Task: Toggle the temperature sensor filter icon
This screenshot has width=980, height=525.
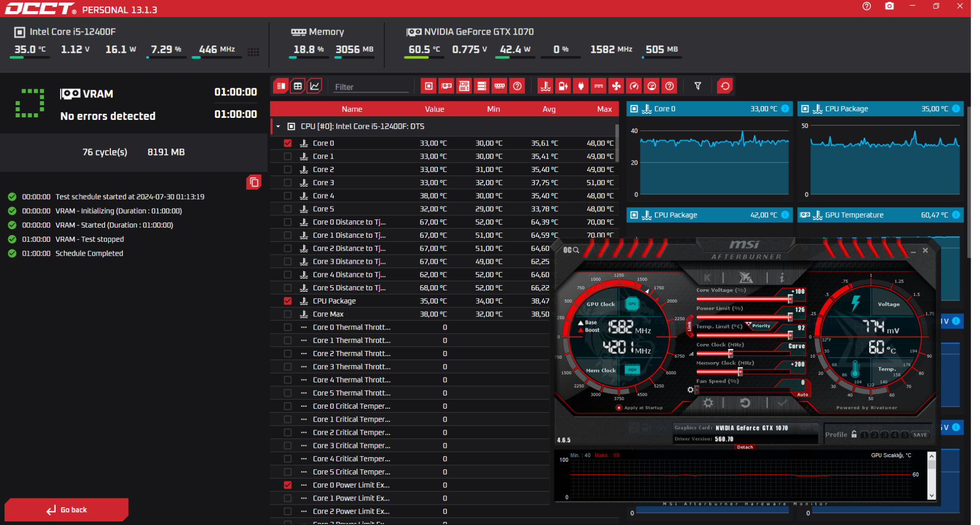Action: coord(546,86)
